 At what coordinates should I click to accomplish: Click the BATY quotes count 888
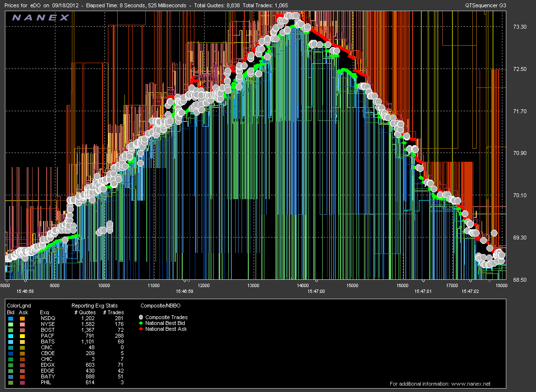tap(90, 376)
